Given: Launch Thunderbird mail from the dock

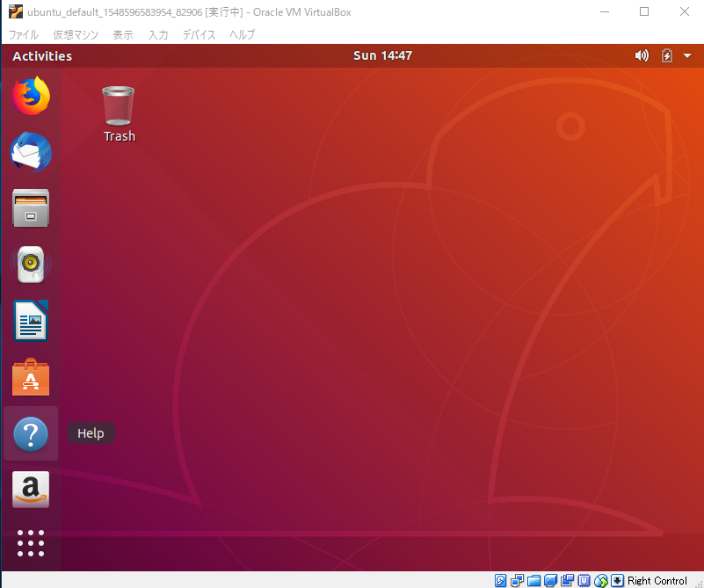Looking at the screenshot, I should click(x=31, y=152).
